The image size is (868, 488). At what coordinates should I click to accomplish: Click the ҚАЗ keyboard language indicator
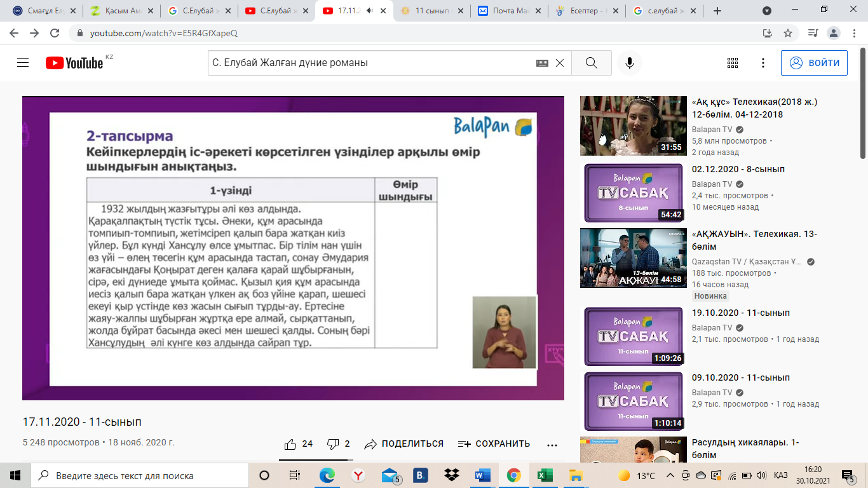click(781, 475)
